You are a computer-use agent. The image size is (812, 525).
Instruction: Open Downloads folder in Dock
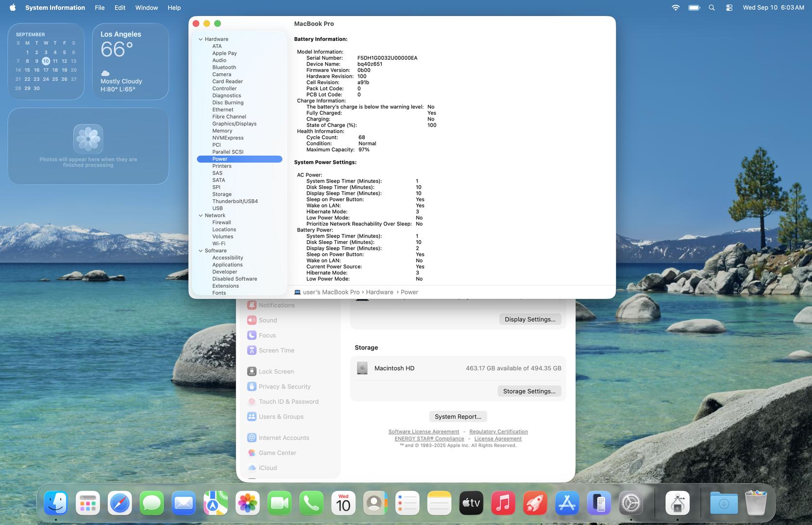pos(724,503)
